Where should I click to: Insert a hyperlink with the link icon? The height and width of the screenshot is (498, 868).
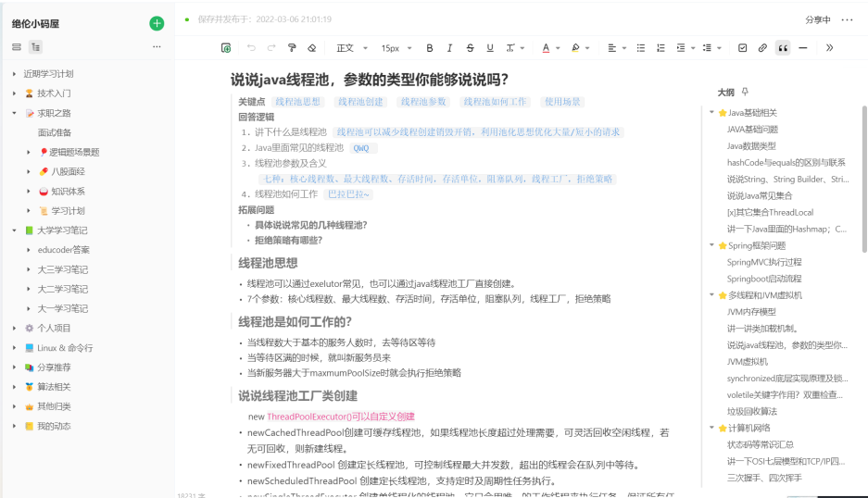762,48
